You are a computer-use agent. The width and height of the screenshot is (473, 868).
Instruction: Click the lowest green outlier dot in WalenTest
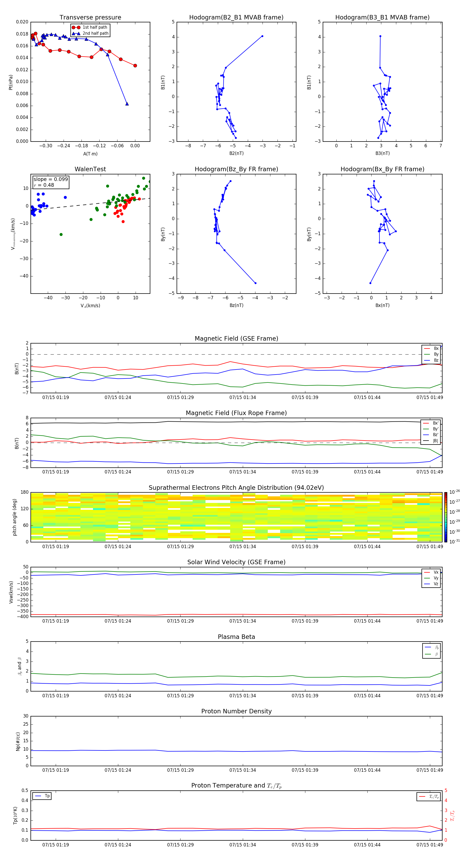61,235
